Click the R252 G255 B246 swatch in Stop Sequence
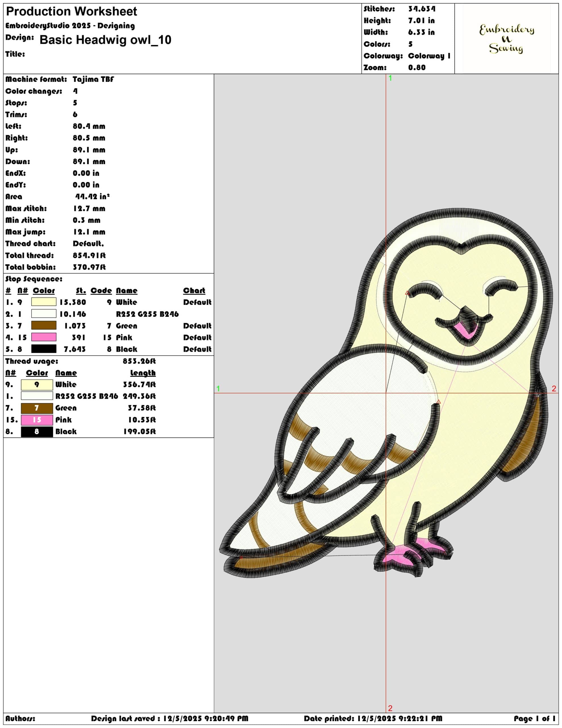This screenshot has width=562, height=728. click(44, 314)
